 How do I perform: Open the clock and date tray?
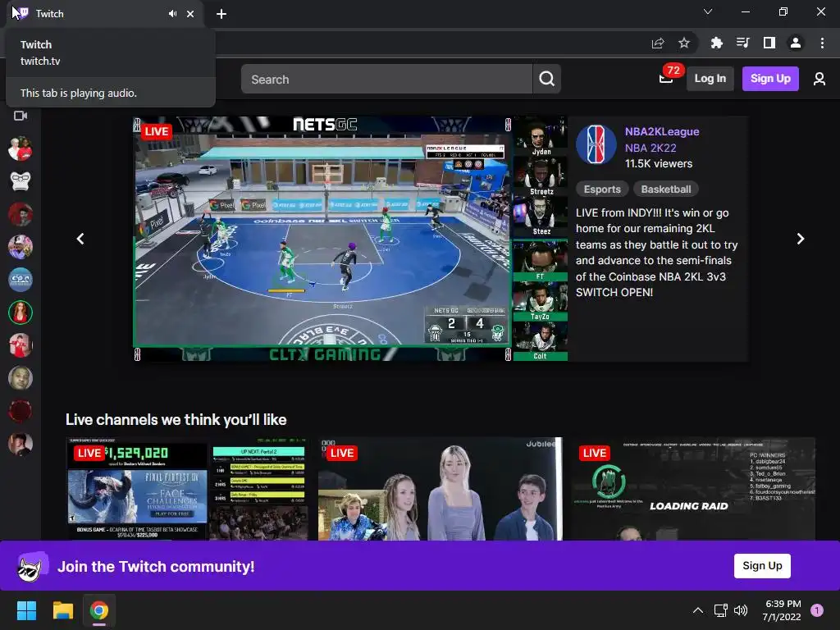(782, 610)
